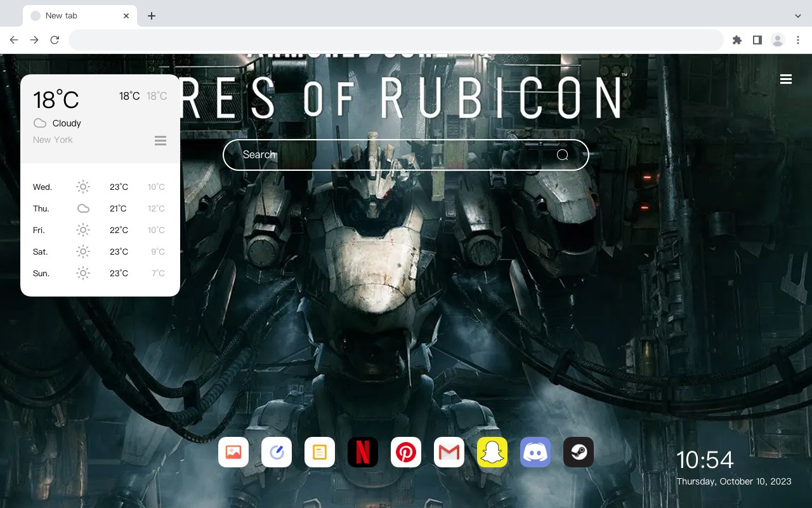This screenshot has width=812, height=508.
Task: Click the cloudy icon beside Cloudy
Action: (40, 123)
